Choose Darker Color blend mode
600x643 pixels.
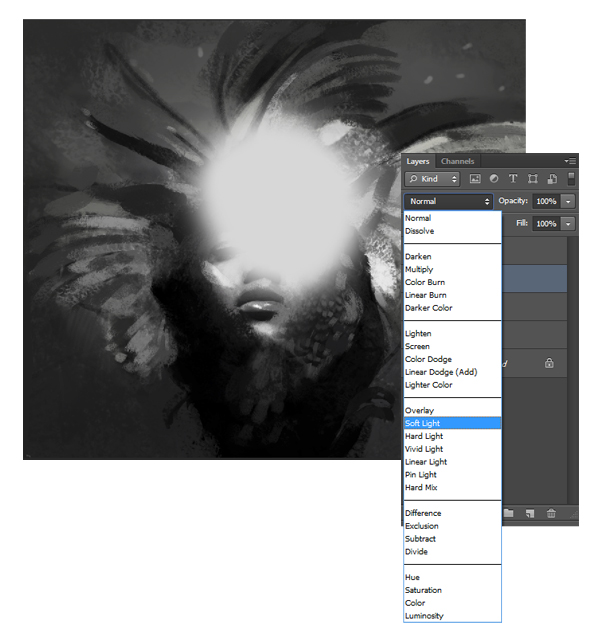(452, 308)
